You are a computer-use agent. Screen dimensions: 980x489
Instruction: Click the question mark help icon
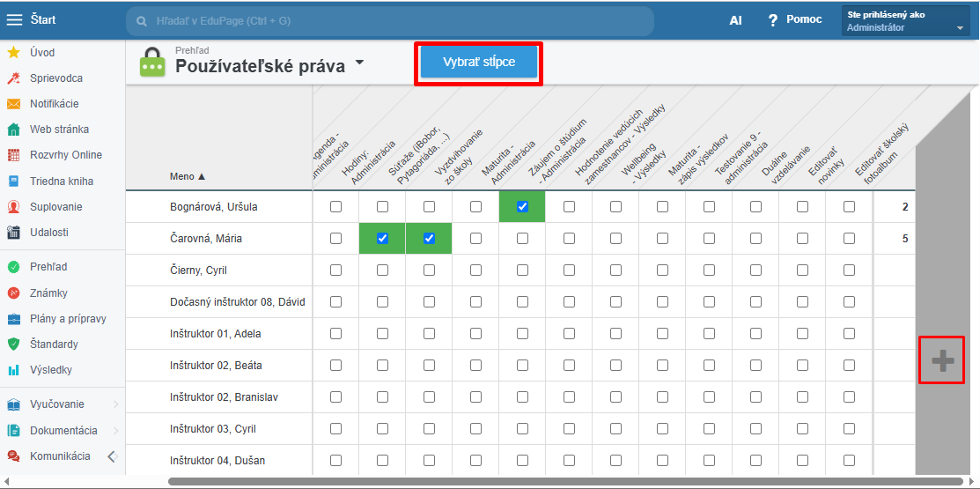click(773, 20)
